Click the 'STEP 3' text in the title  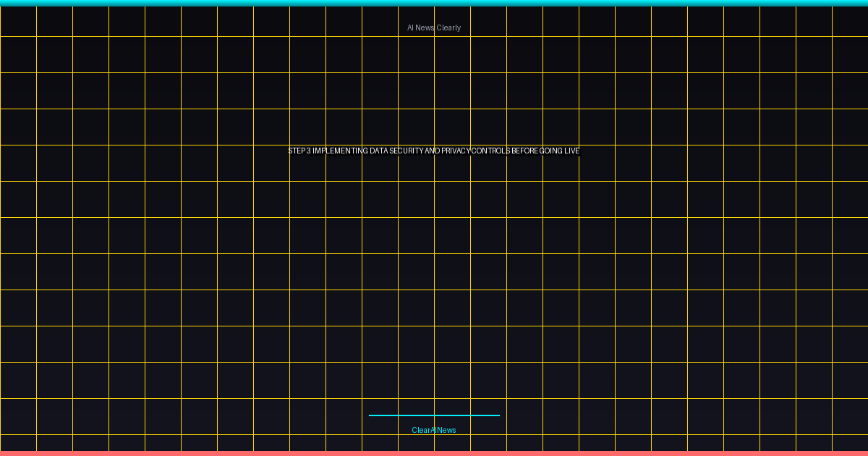click(299, 151)
